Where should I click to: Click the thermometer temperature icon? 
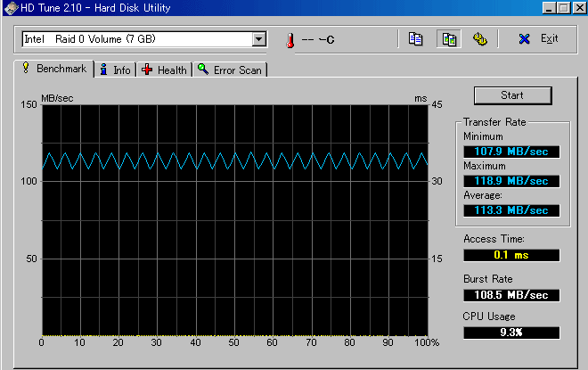tap(289, 40)
